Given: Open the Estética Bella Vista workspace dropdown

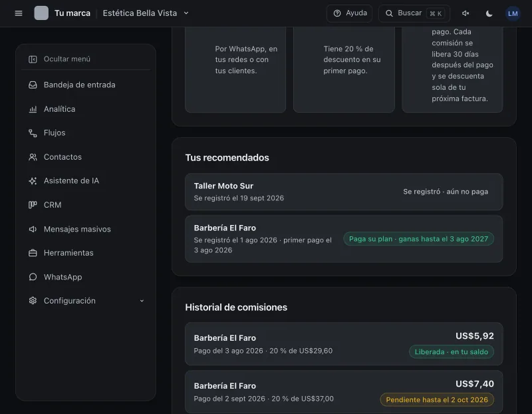Looking at the screenshot, I should 146,13.
